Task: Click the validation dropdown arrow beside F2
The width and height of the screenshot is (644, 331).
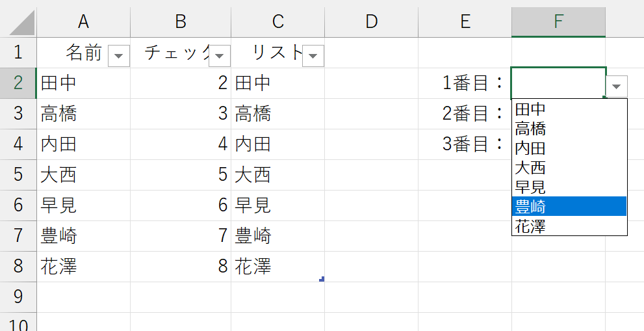Action: click(x=617, y=86)
